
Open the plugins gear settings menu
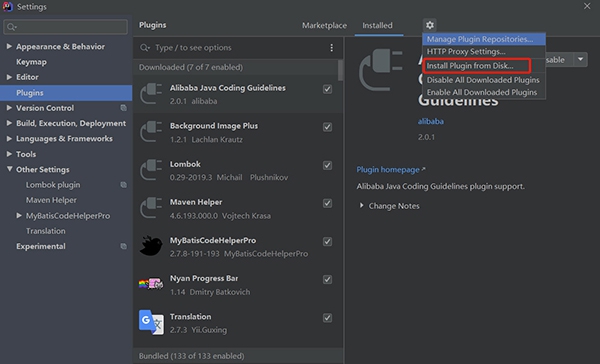click(x=430, y=25)
